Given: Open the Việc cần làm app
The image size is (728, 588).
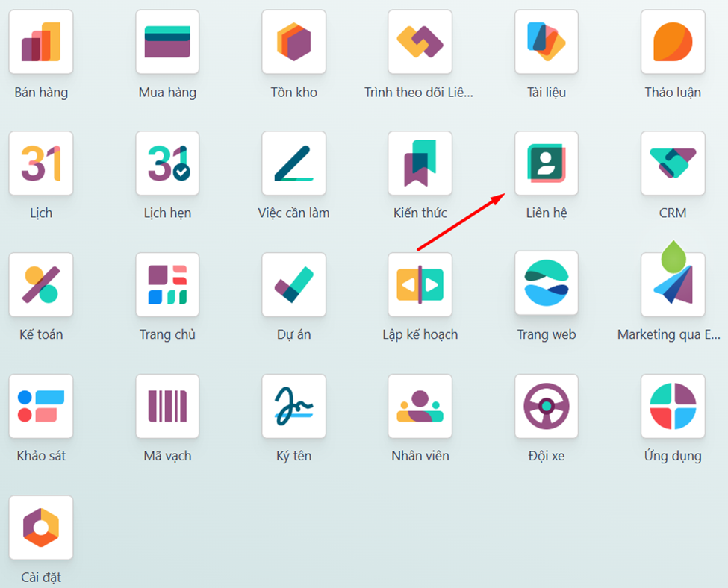Looking at the screenshot, I should coord(293,163).
